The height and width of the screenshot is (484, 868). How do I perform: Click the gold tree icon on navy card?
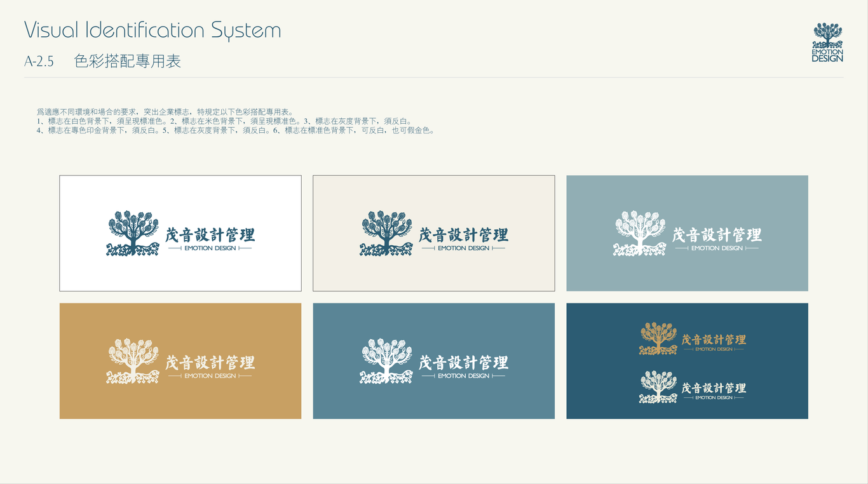click(x=658, y=339)
